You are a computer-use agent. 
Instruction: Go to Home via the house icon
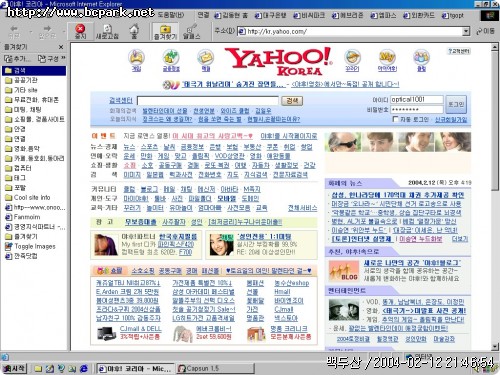coord(134,31)
